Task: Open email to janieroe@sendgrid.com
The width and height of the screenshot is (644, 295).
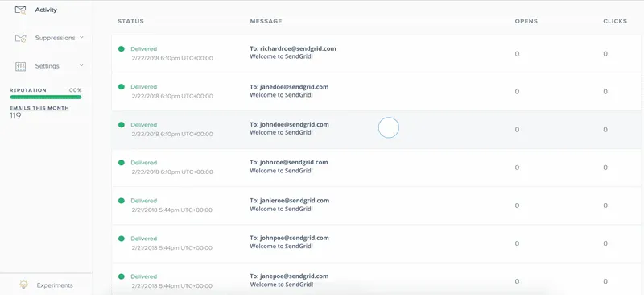Action: (290, 201)
